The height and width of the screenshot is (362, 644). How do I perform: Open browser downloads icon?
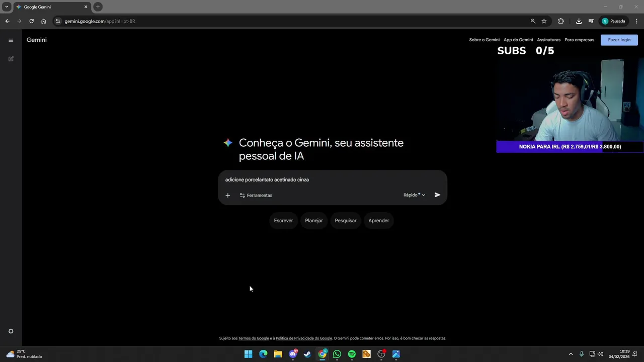(579, 21)
